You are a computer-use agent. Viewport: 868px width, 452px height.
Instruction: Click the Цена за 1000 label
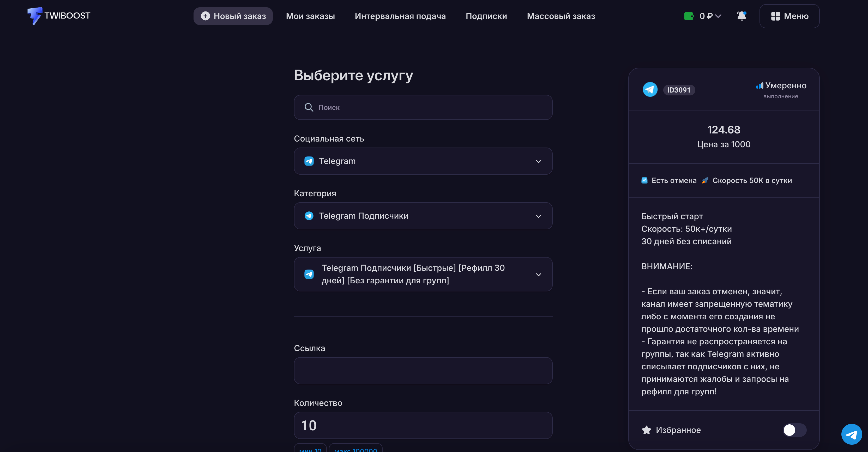(724, 144)
